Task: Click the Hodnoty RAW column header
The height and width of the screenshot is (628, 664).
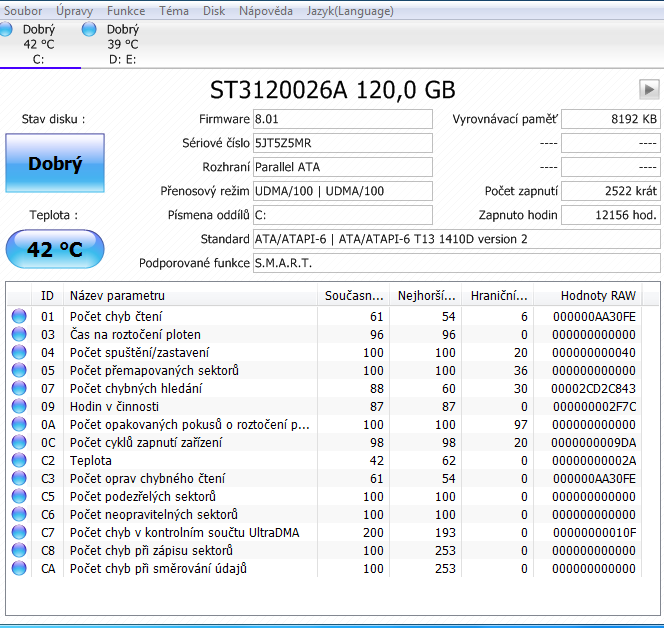Action: click(598, 296)
